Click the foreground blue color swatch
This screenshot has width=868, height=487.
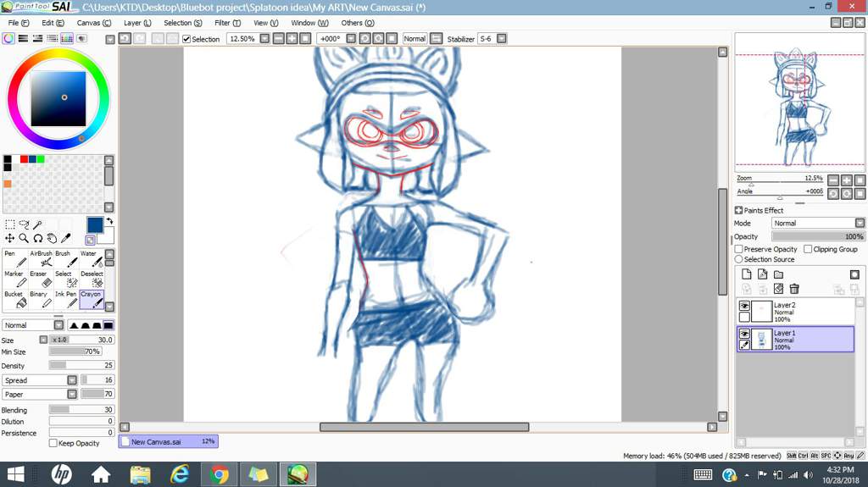95,224
